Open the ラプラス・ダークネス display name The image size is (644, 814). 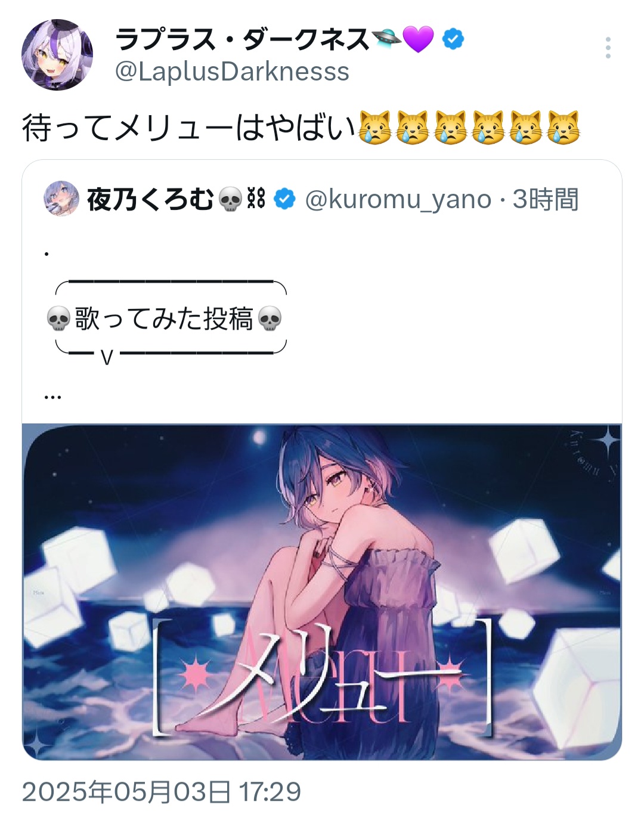(x=242, y=39)
